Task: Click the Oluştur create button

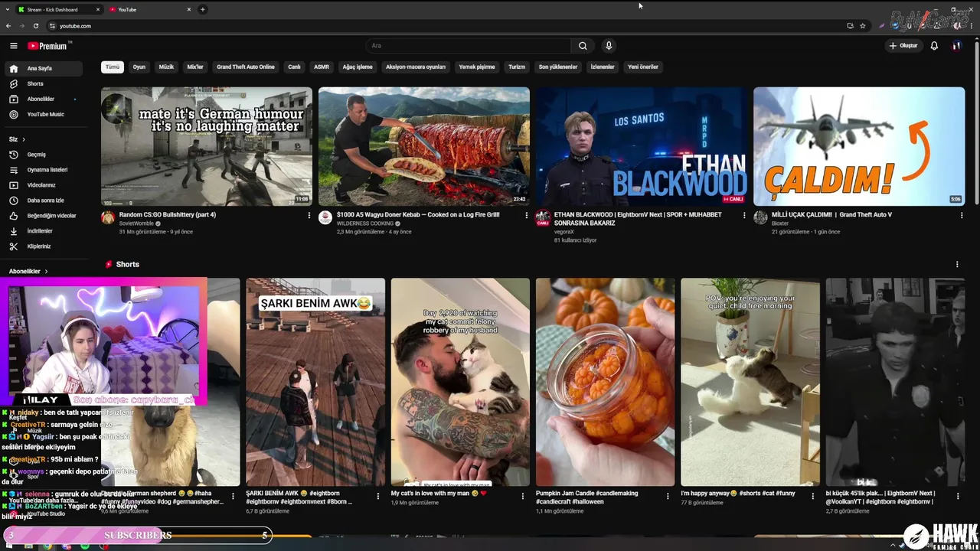Action: (903, 46)
